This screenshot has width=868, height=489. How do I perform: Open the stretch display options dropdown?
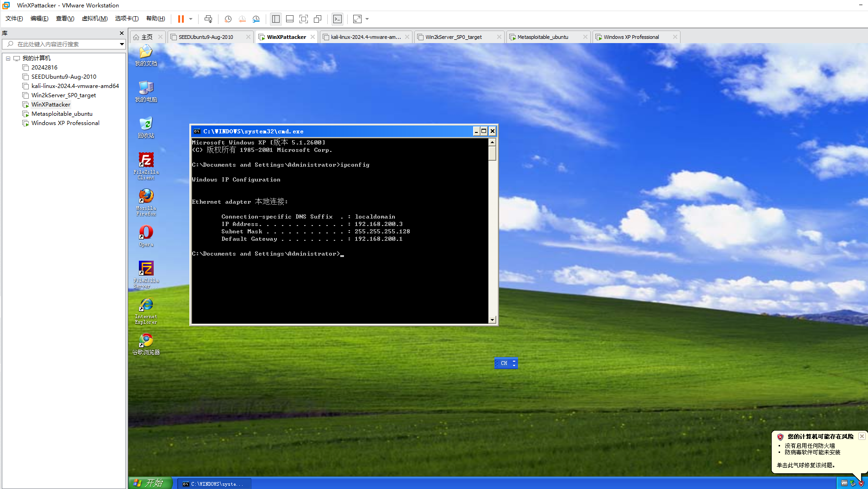coord(367,19)
